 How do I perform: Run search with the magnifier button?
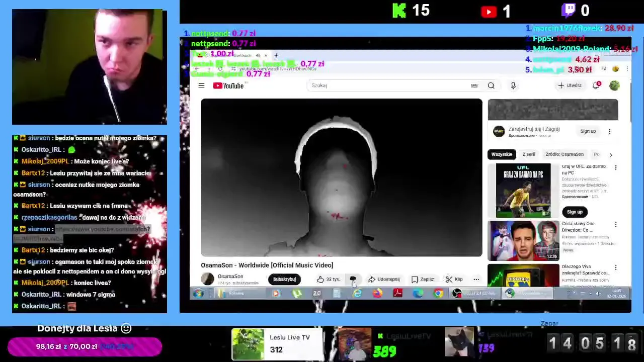[491, 85]
